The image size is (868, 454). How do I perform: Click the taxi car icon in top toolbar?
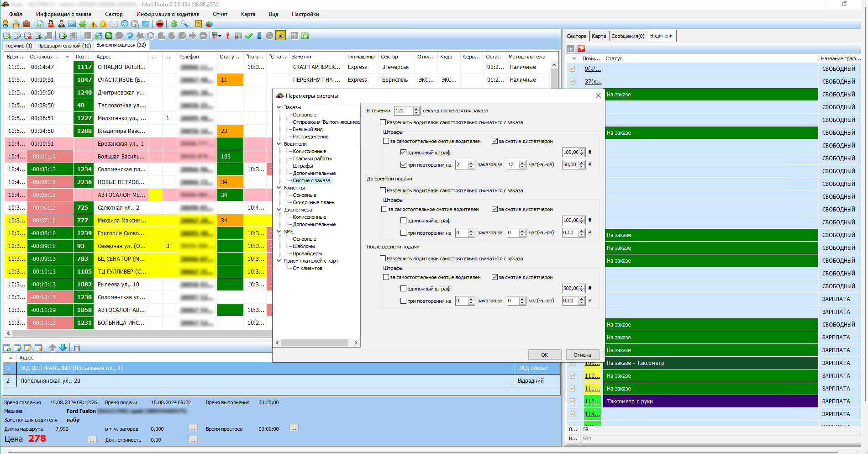tap(16, 24)
